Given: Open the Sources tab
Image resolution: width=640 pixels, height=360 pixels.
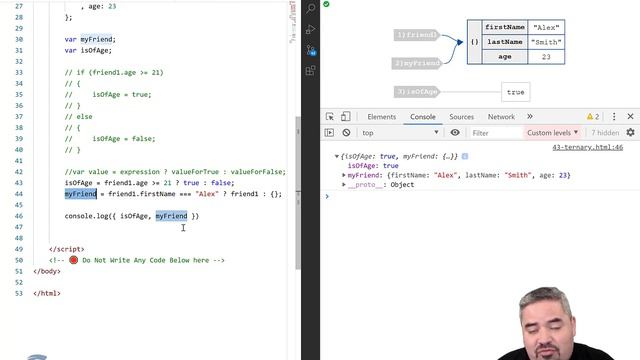Looking at the screenshot, I should (x=462, y=117).
